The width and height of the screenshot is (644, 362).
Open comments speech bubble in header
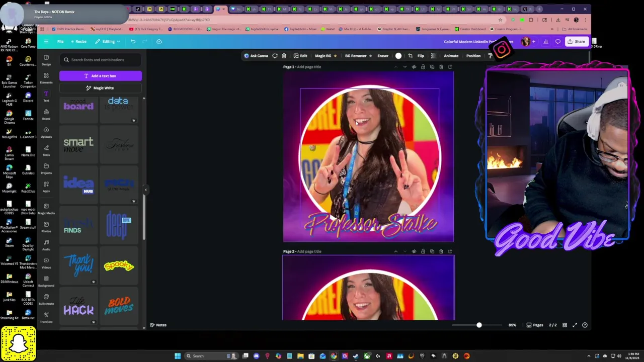pyautogui.click(x=557, y=42)
